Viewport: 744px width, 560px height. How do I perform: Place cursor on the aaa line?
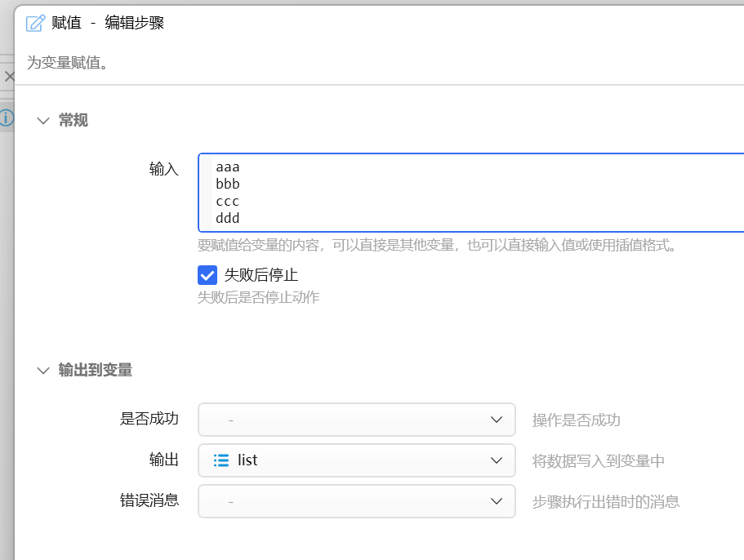click(228, 167)
